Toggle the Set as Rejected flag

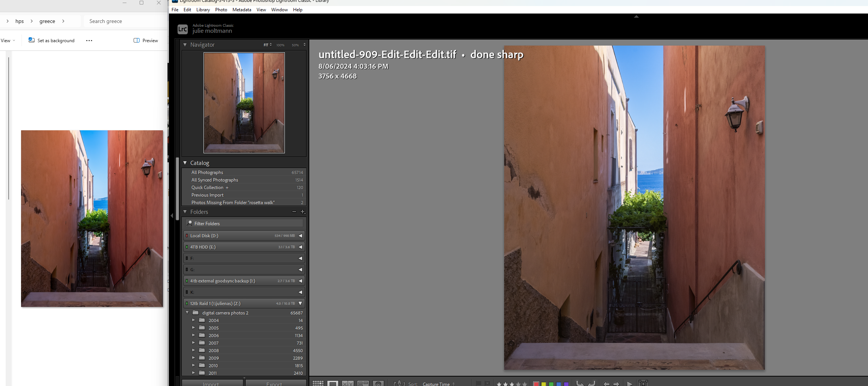(487, 383)
